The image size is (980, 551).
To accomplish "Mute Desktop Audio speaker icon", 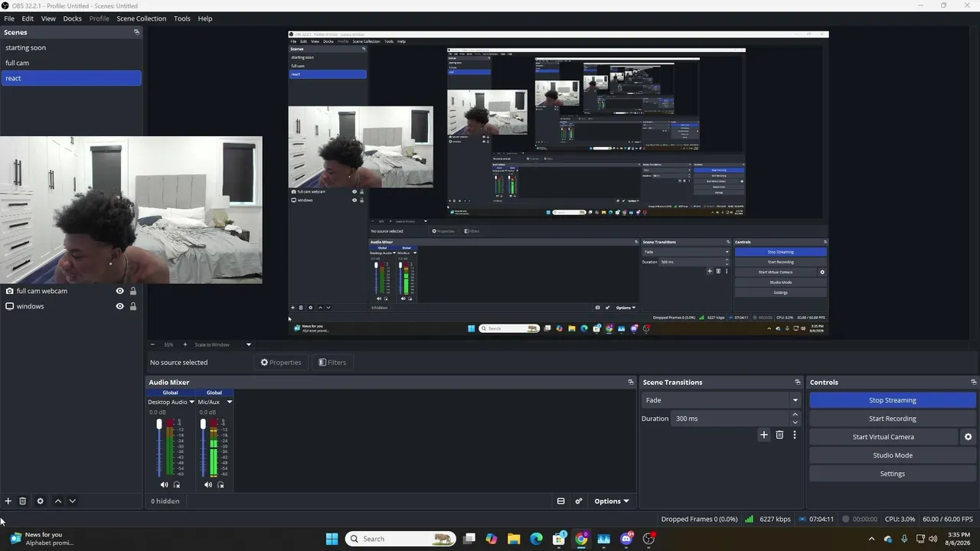I will pyautogui.click(x=164, y=484).
